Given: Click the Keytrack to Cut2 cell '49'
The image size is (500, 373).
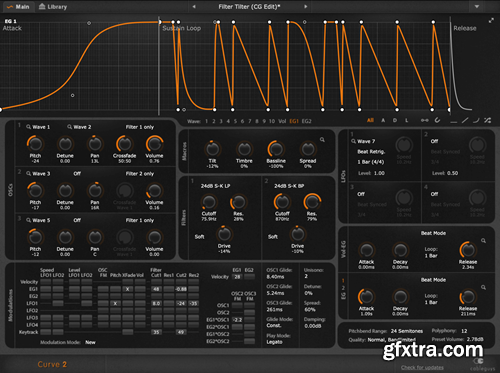Looking at the screenshot, I should coord(181,332).
